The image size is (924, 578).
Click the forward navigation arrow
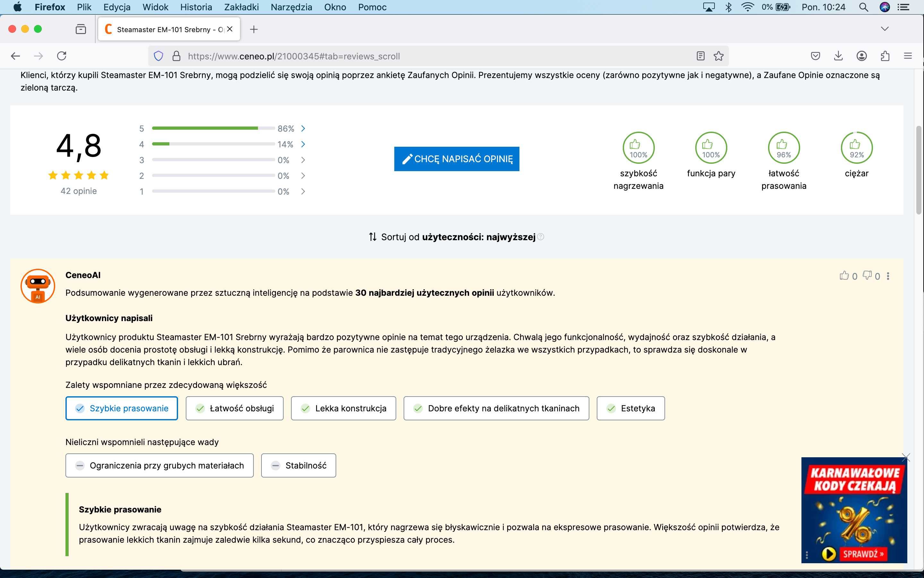click(38, 56)
